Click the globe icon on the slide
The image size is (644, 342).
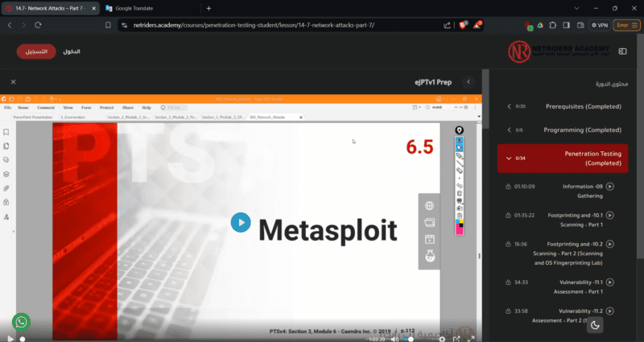click(429, 206)
